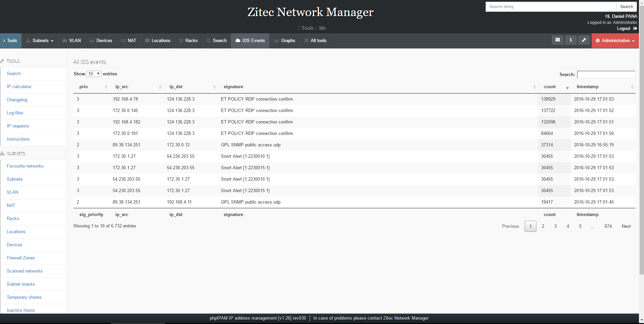Click the cloud icon on IDS Events
Screen dimensions: 644x324
click(x=238, y=41)
